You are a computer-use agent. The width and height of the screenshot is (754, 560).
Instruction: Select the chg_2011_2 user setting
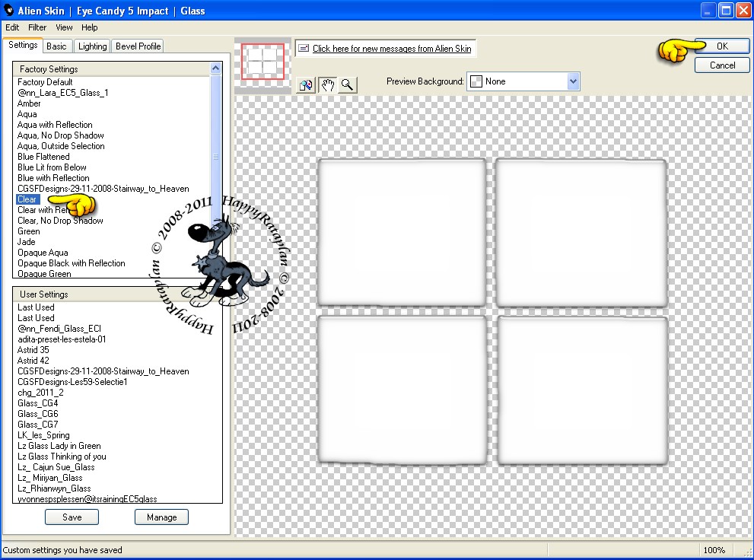pos(40,393)
